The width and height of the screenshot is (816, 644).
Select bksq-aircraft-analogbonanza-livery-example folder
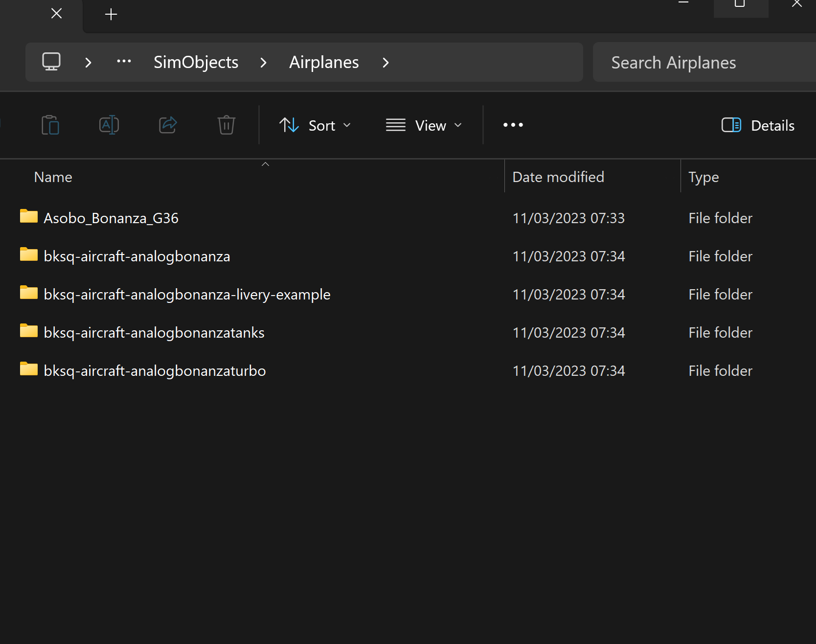pyautogui.click(x=187, y=294)
